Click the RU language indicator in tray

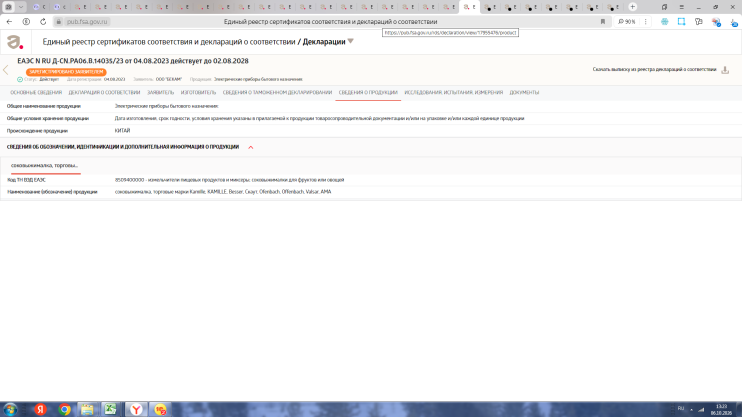[x=681, y=408]
